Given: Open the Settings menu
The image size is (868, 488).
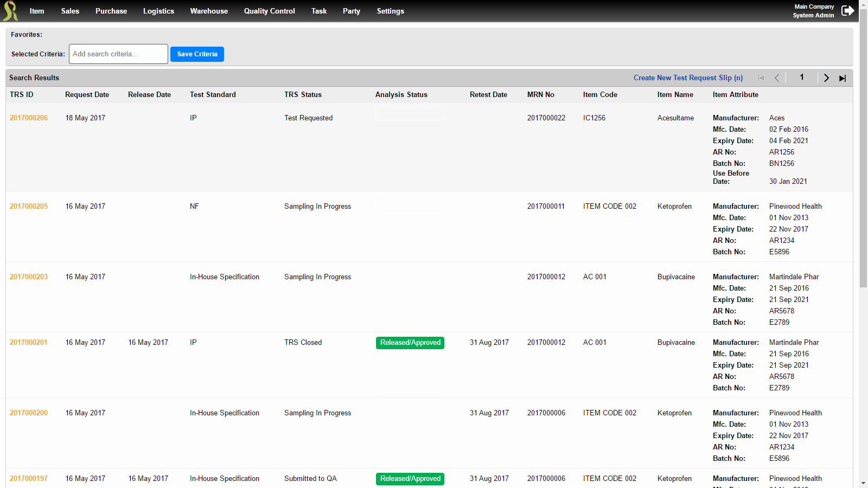Looking at the screenshot, I should pyautogui.click(x=390, y=11).
